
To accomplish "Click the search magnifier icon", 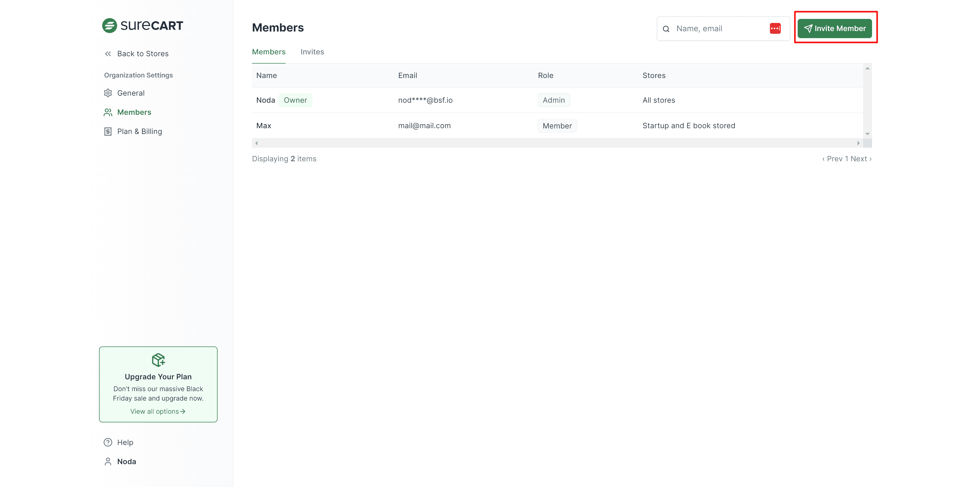I will coord(666,29).
